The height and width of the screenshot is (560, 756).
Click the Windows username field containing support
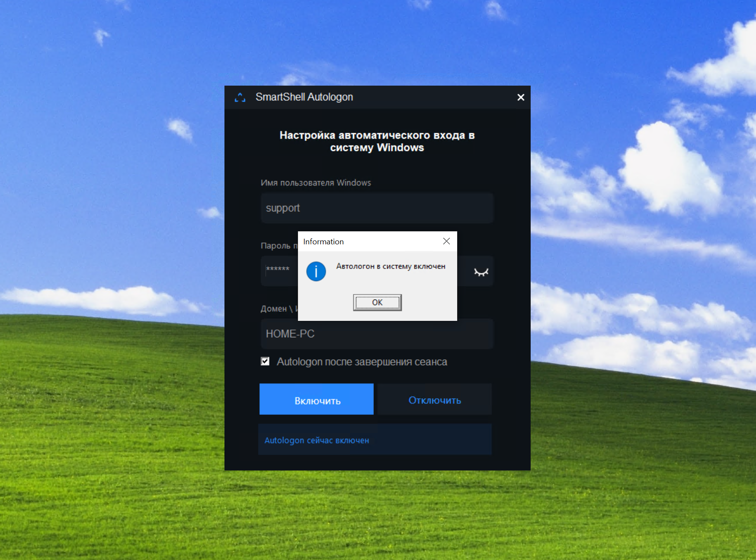tap(377, 208)
